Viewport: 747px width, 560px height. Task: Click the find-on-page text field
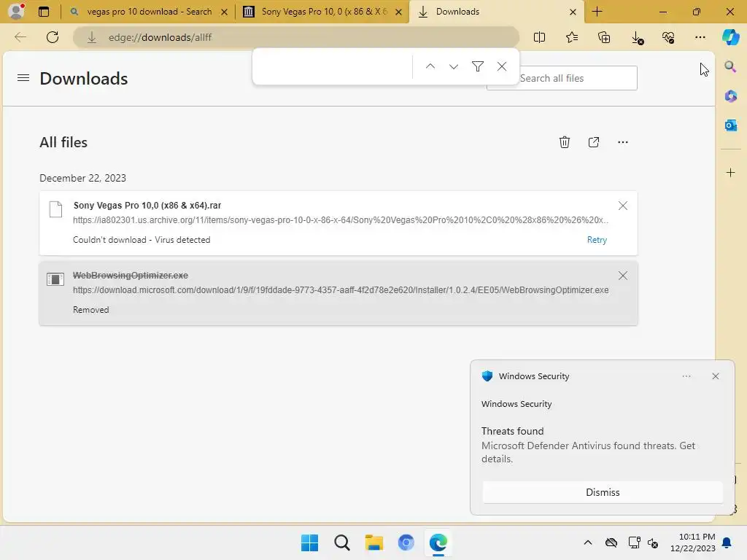coord(333,66)
